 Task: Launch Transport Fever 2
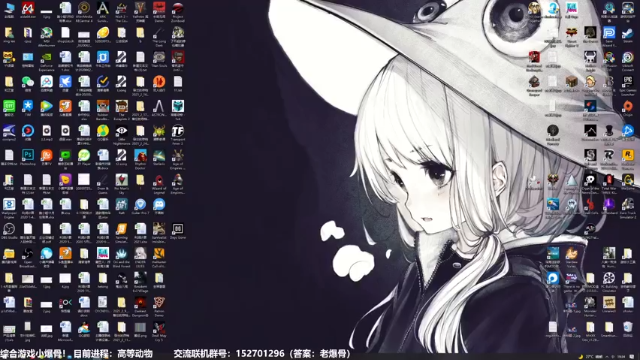tap(178, 134)
